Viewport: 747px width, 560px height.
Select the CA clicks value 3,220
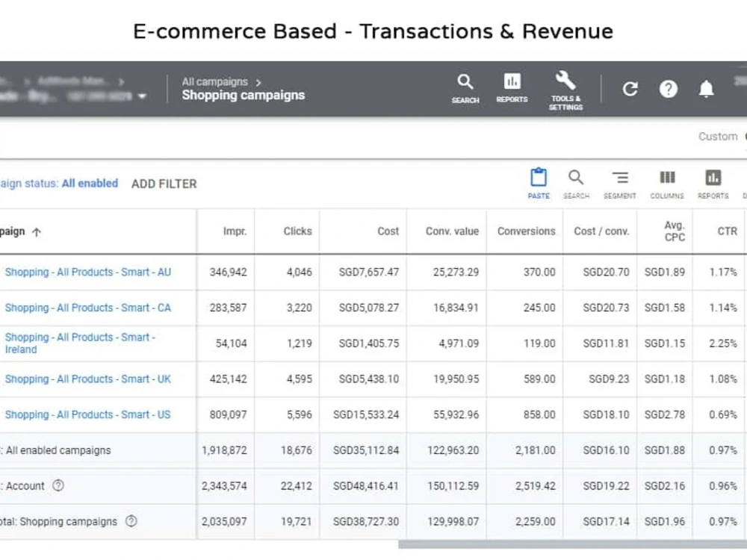click(300, 308)
